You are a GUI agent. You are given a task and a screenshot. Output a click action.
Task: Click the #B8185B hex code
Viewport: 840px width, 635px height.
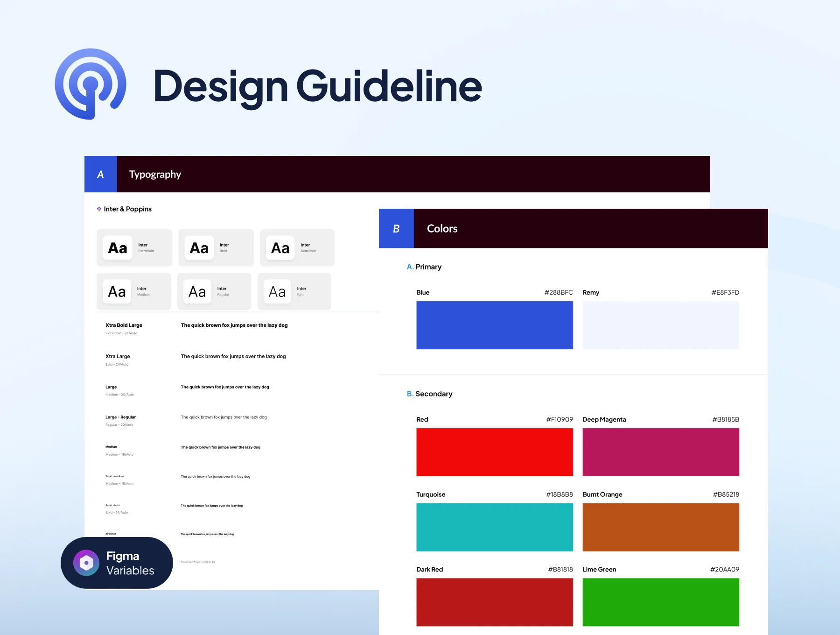point(726,419)
